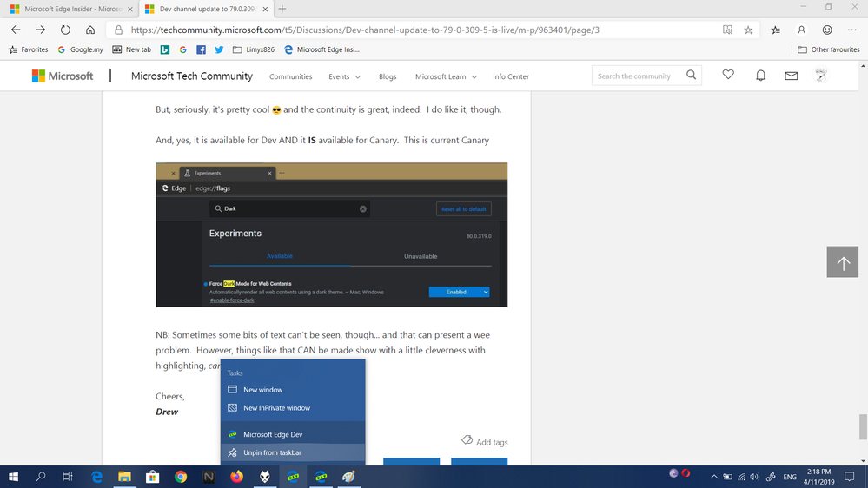Open the private messages envelope
This screenshot has height=488, width=868.
[x=791, y=76]
